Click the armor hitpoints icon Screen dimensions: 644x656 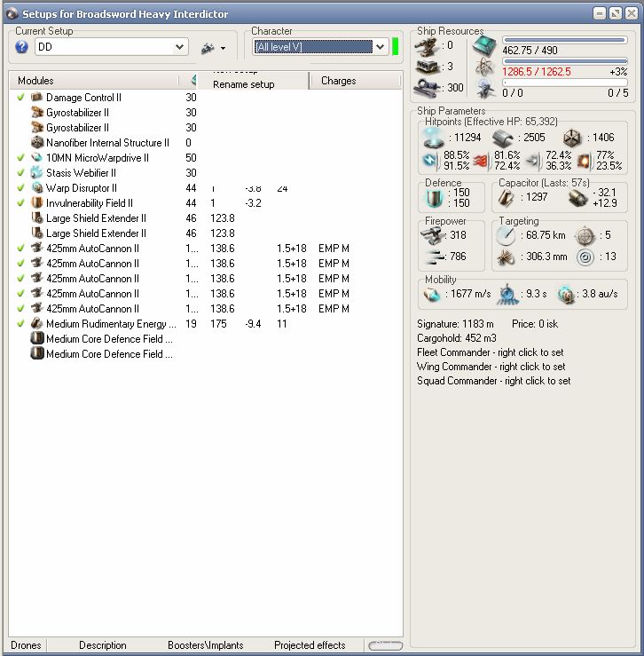[503, 138]
